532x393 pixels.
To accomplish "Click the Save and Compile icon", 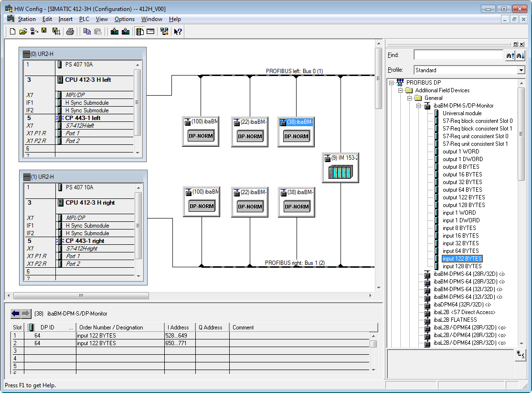I will pos(56,32).
